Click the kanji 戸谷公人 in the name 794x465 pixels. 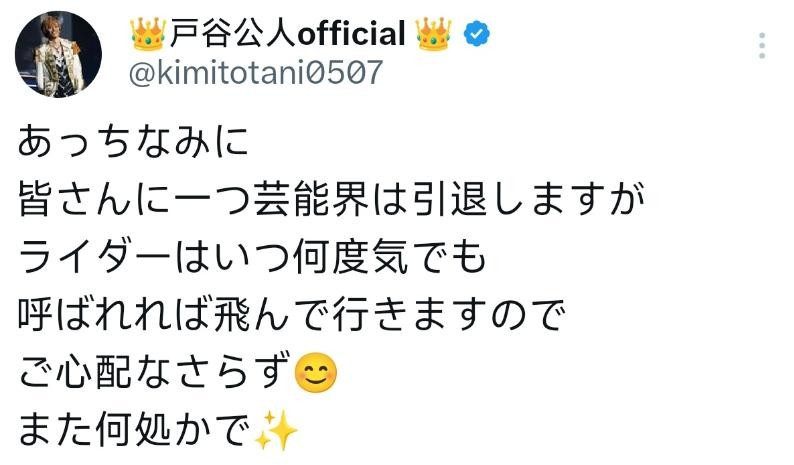(232, 33)
